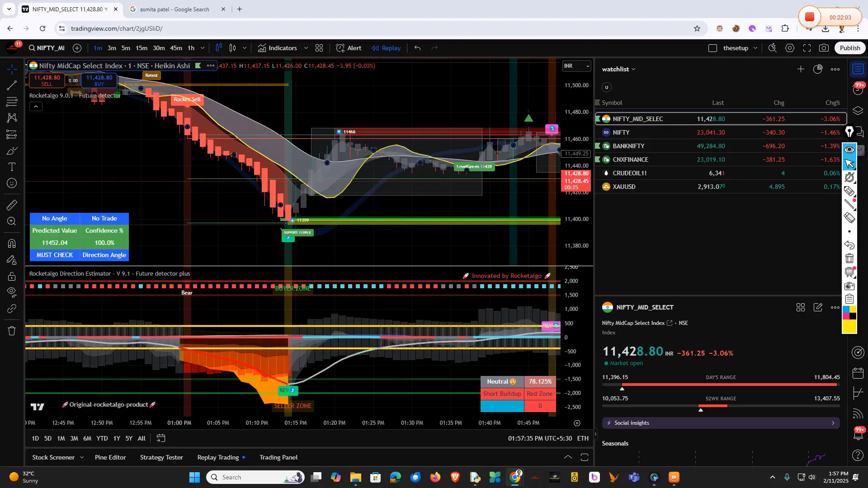Click the fullscreen mode icon
This screenshot has height=488, width=868.
coord(807,48)
